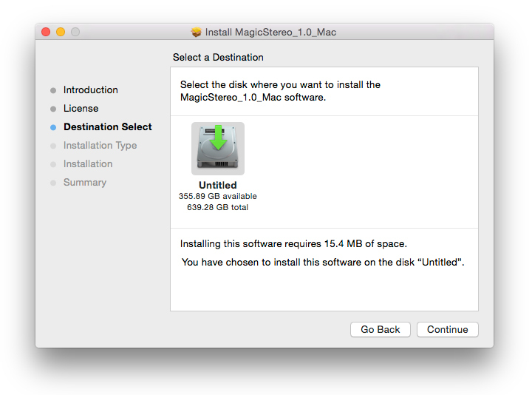This screenshot has height=395, width=532.
Task: Click the bullet next to License step
Action: [x=53, y=109]
